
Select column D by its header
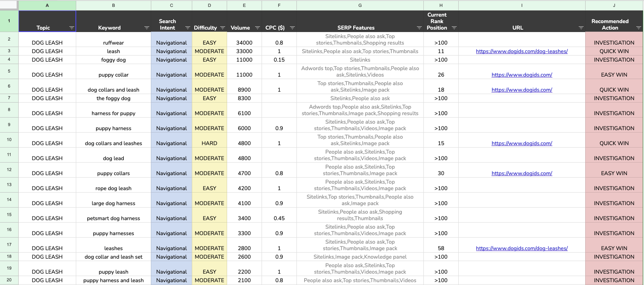coord(209,5)
